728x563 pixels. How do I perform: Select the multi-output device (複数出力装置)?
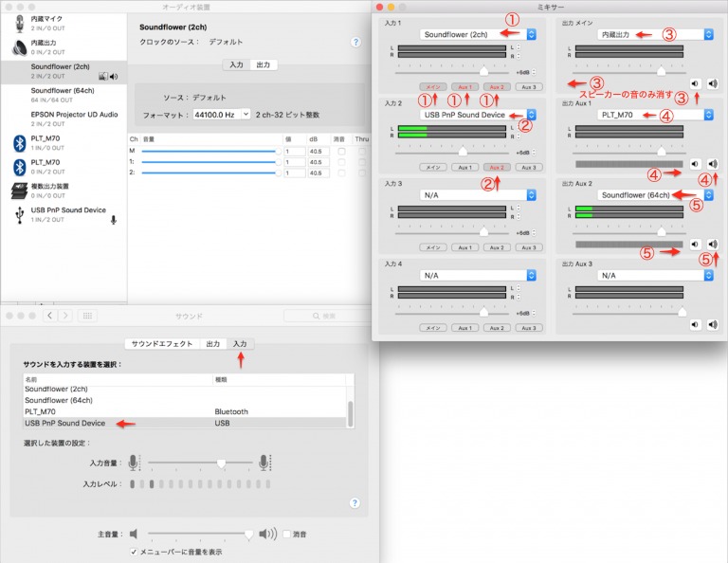(64, 191)
